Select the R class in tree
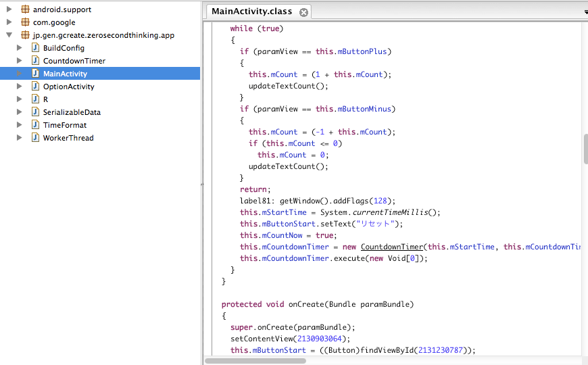The image size is (588, 365). click(45, 99)
